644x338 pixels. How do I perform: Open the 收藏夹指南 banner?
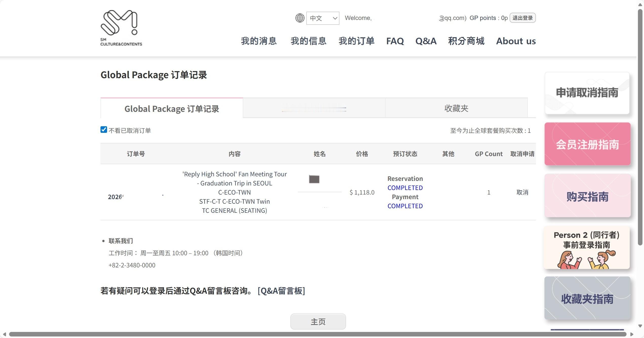pos(587,299)
